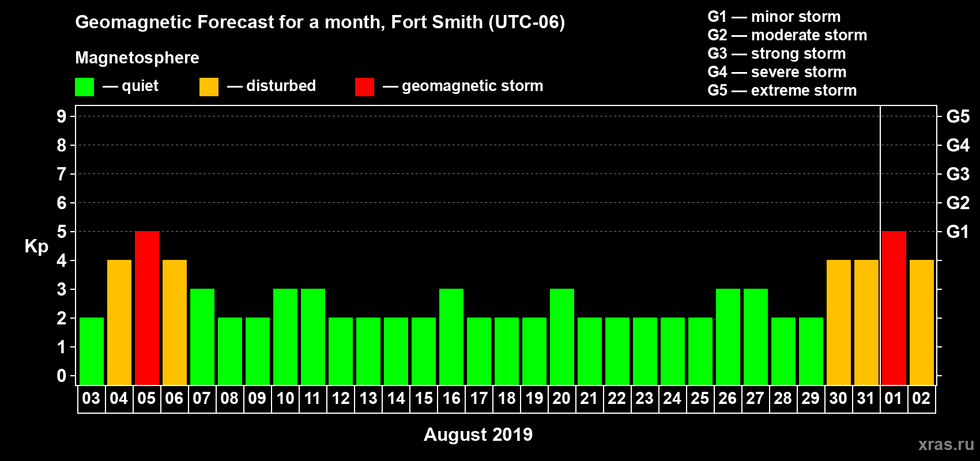Screen dimensions: 980x461
Task: Click the '— geomagnetic storm' legend text
Action: click(x=463, y=86)
